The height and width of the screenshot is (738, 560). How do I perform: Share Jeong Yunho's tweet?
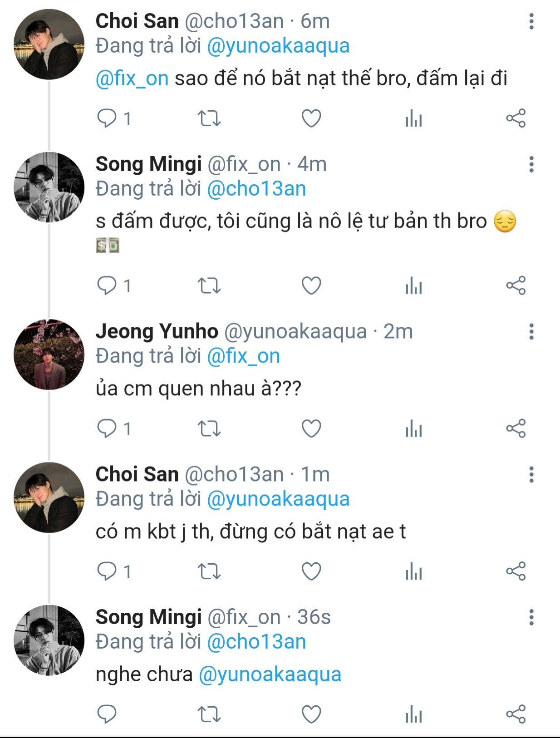pyautogui.click(x=516, y=428)
